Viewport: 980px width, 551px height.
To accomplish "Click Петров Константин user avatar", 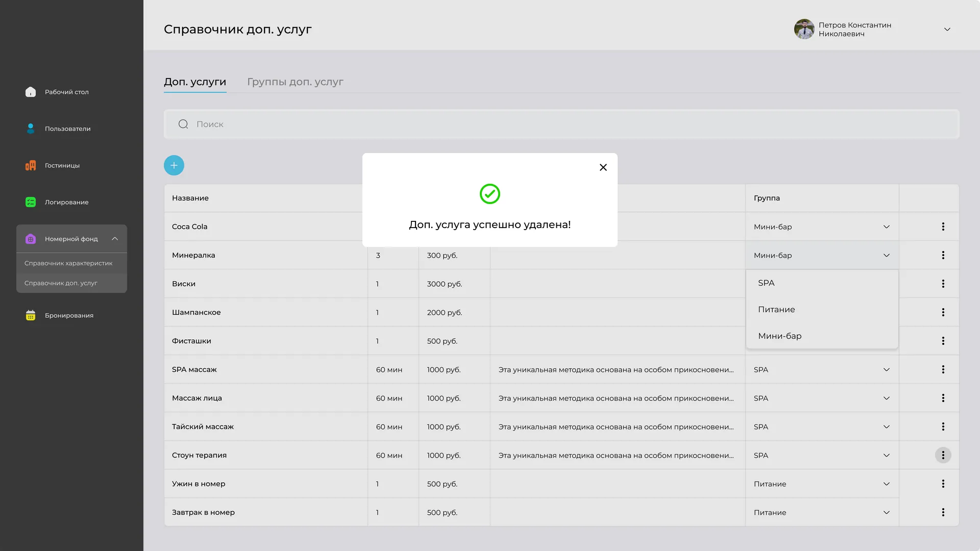I will [804, 29].
